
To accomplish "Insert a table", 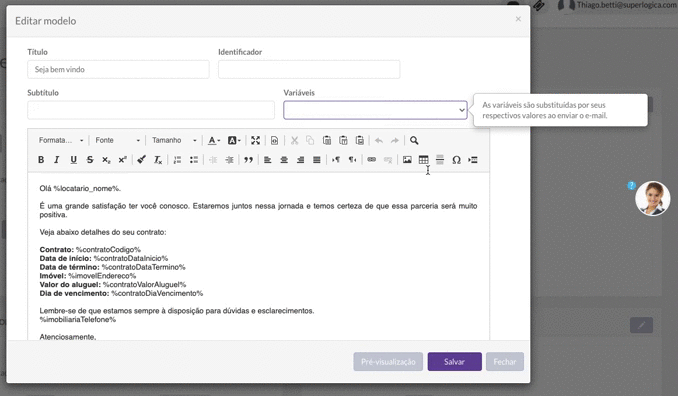I will [424, 160].
